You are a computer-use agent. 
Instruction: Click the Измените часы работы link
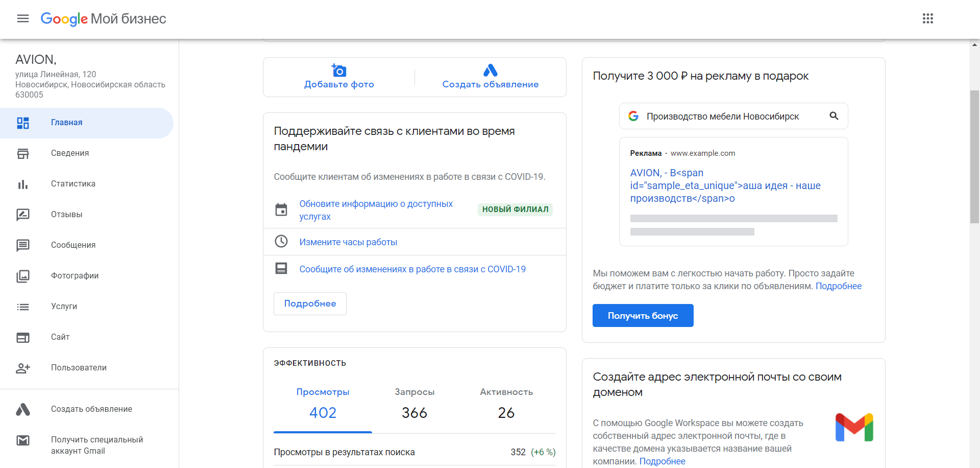348,242
